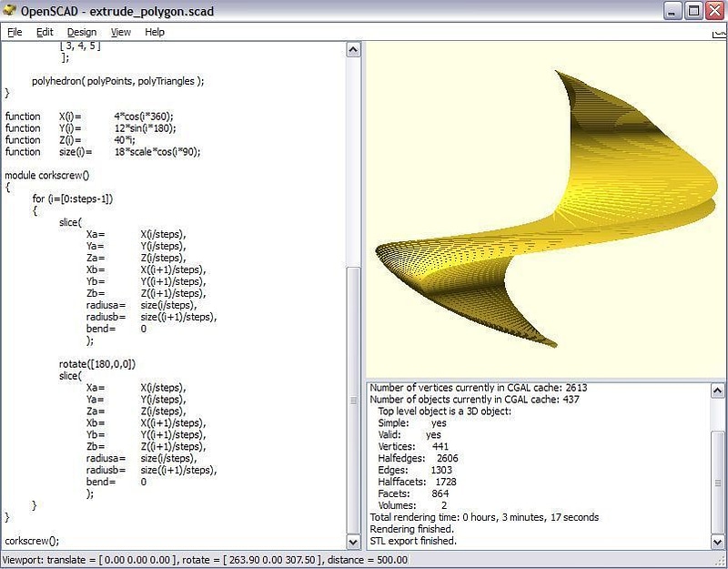
Task: Click console scroll-up arrow
Action: [717, 391]
